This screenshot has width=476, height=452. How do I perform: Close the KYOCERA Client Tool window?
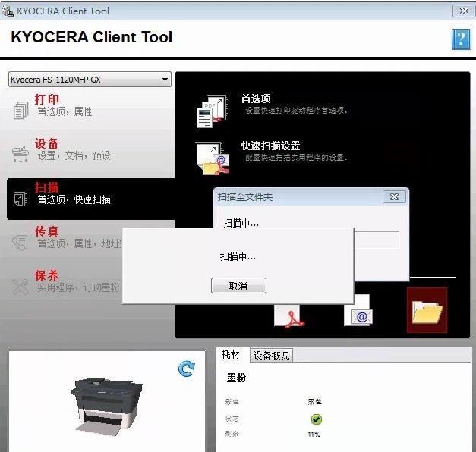click(x=464, y=11)
